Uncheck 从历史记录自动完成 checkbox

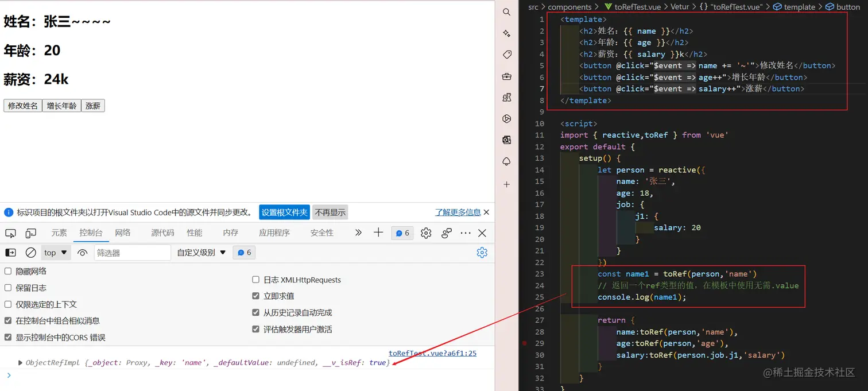pos(256,313)
